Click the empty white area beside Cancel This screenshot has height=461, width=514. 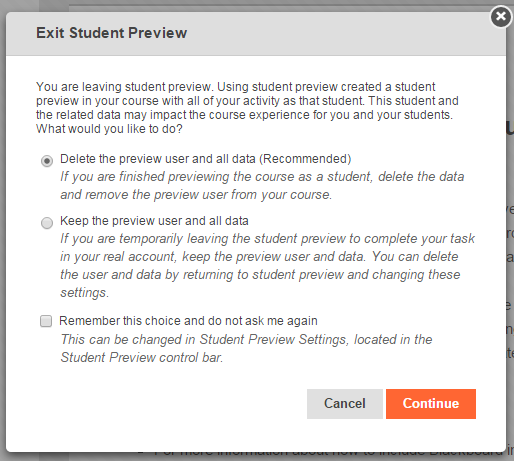tap(167, 404)
